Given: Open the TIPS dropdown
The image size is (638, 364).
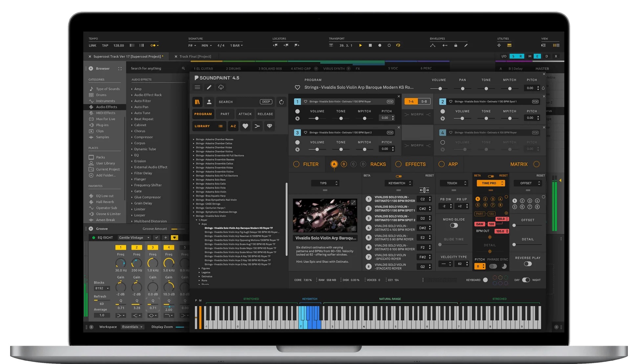Looking at the screenshot, I should (x=325, y=183).
